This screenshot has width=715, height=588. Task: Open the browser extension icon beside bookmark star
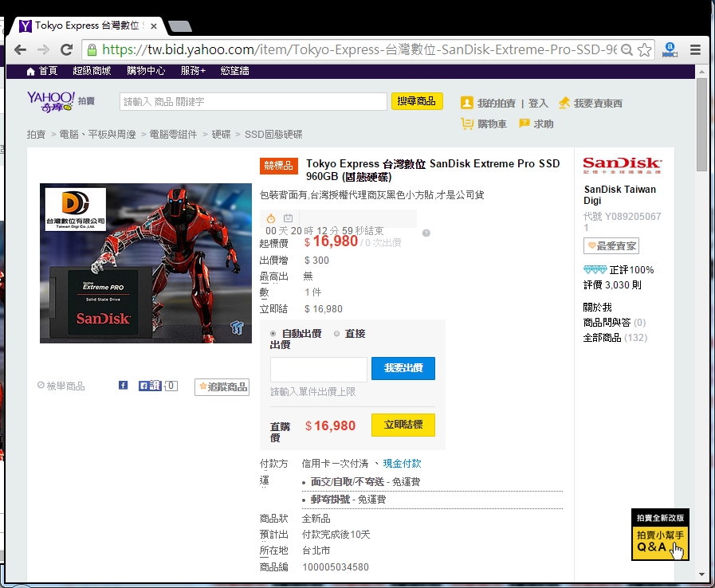pos(670,49)
